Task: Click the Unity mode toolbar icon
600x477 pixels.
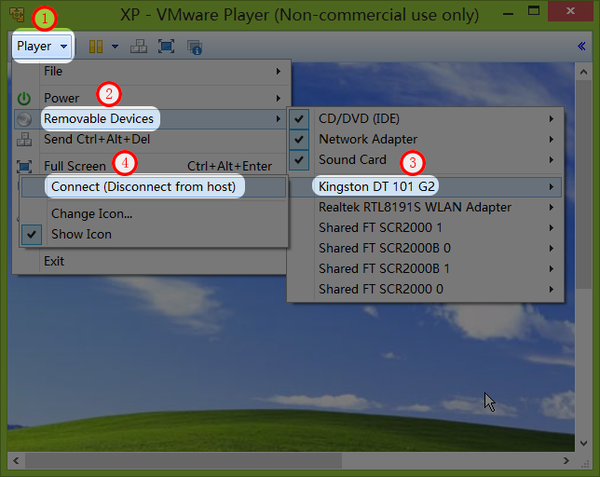Action: point(194,47)
